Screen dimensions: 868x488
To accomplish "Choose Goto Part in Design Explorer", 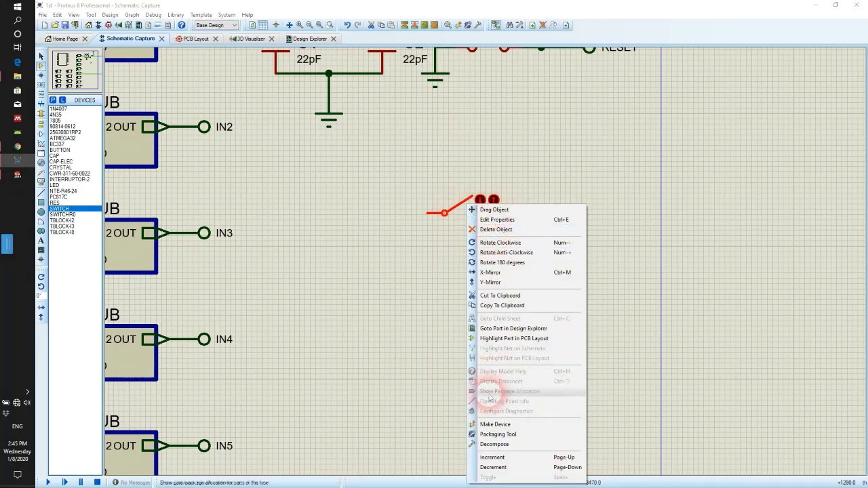I will (513, 328).
